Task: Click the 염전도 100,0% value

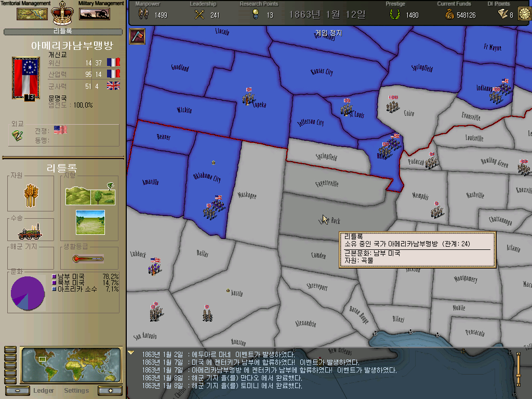Action: (x=83, y=105)
